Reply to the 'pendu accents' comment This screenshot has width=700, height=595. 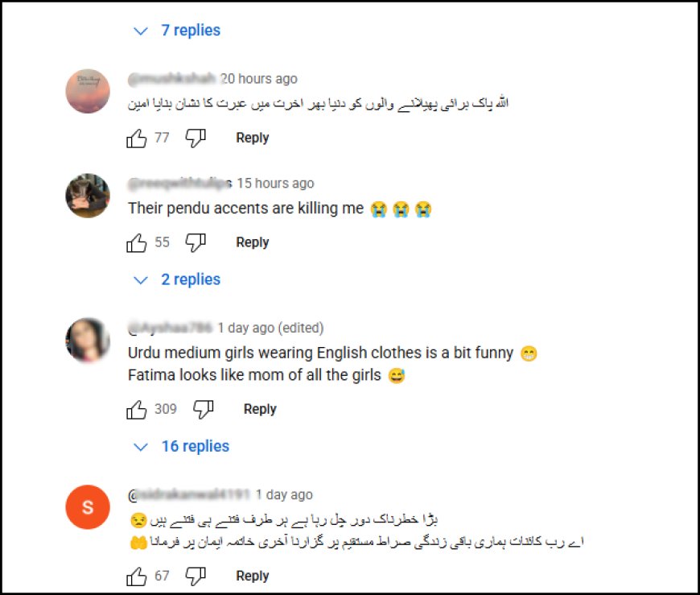[x=252, y=242]
